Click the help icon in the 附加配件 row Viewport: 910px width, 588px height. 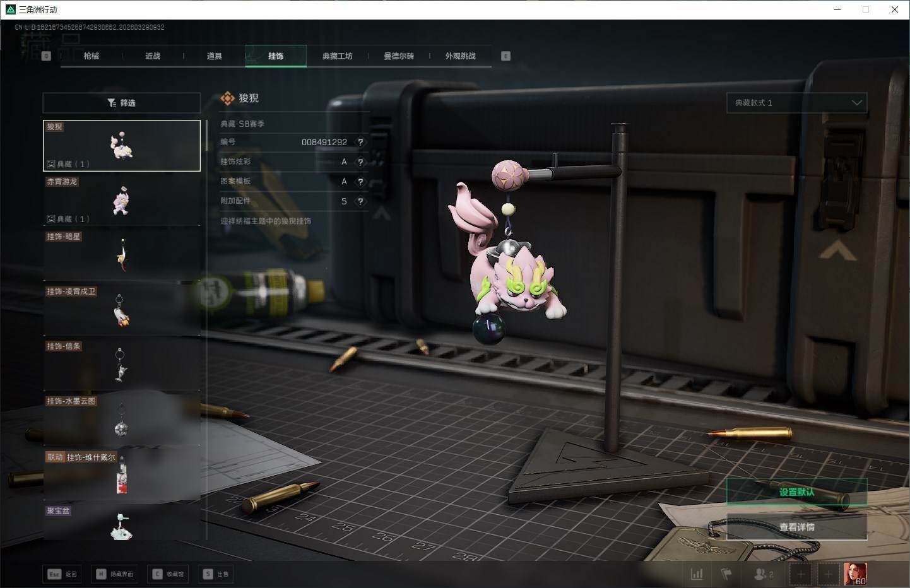(x=360, y=201)
